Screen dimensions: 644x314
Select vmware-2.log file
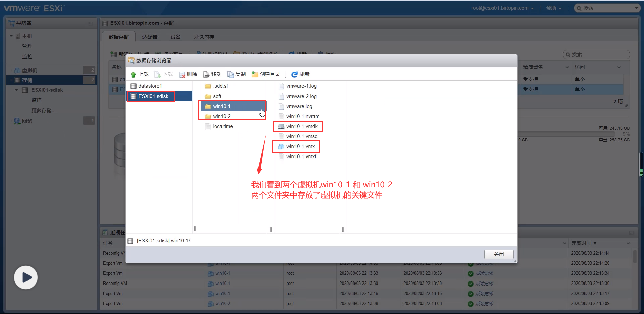pos(301,96)
